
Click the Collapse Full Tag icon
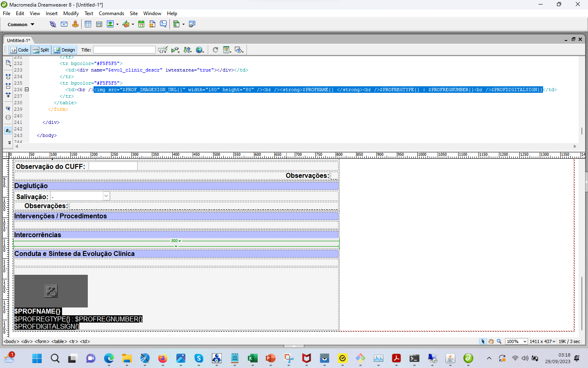tap(8, 76)
